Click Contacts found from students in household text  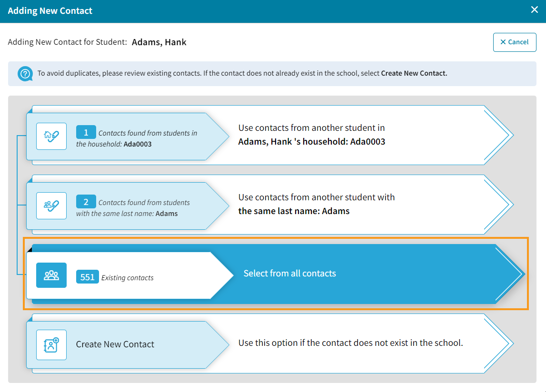[x=137, y=138]
